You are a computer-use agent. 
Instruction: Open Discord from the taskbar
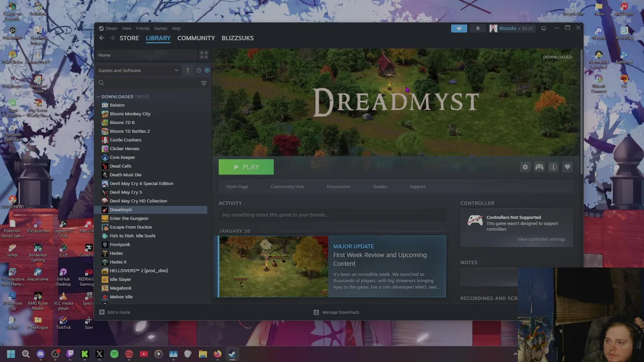(x=41, y=354)
